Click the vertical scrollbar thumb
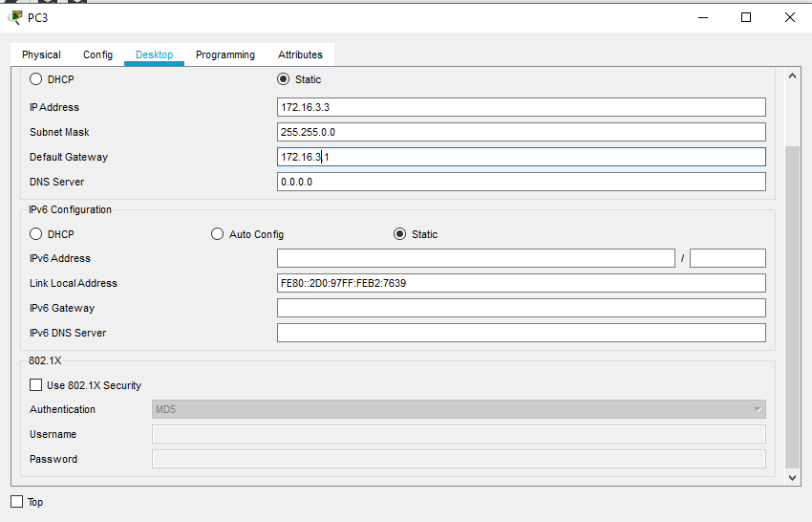The width and height of the screenshot is (812, 522). (792, 308)
